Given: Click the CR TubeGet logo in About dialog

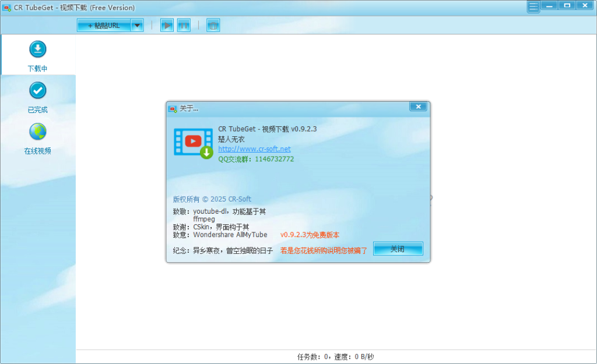Looking at the screenshot, I should click(194, 143).
